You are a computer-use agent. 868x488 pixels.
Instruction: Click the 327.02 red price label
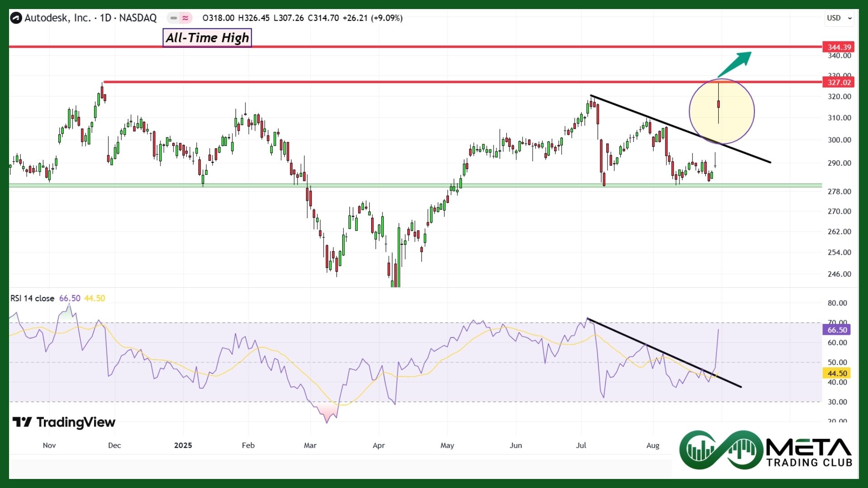point(839,82)
